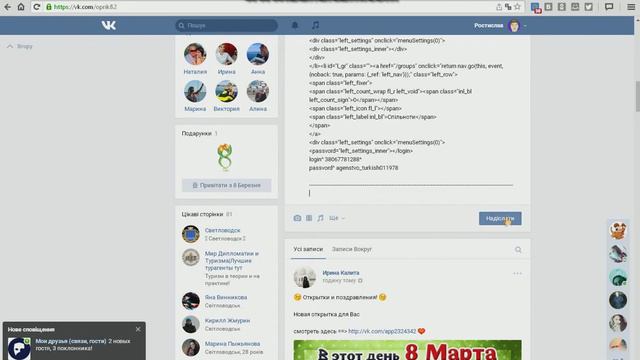640x360 pixels.
Task: Open the third avatar in right chat bar
Action: coord(618,277)
